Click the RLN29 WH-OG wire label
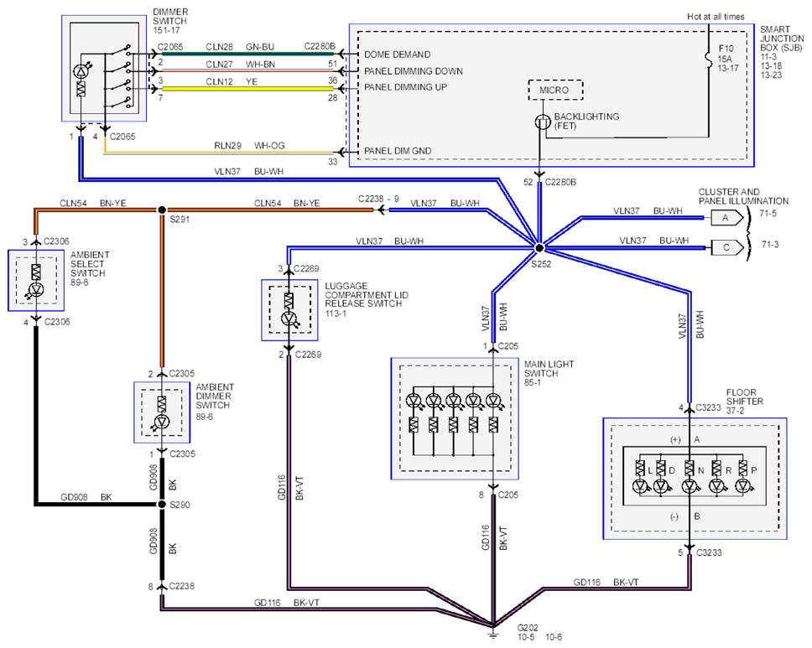This screenshot has width=812, height=648. (250, 145)
